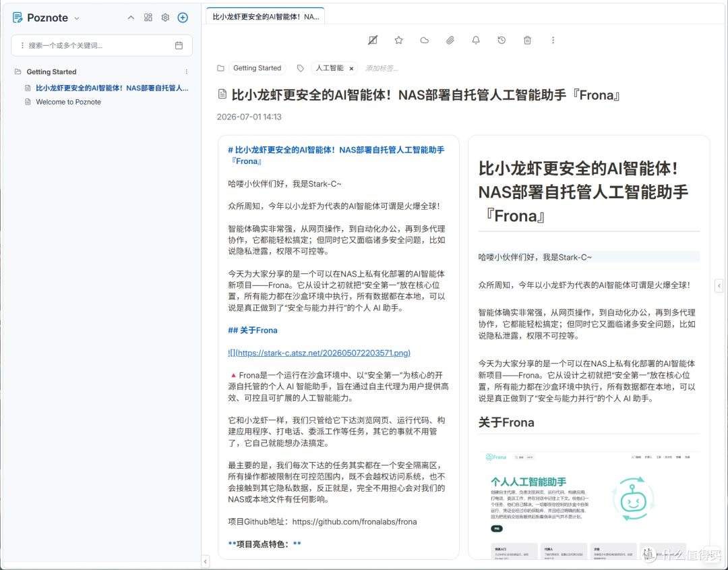This screenshot has height=570, width=728.
Task: Click folder icon beside Getting Started chip
Action: tap(221, 68)
